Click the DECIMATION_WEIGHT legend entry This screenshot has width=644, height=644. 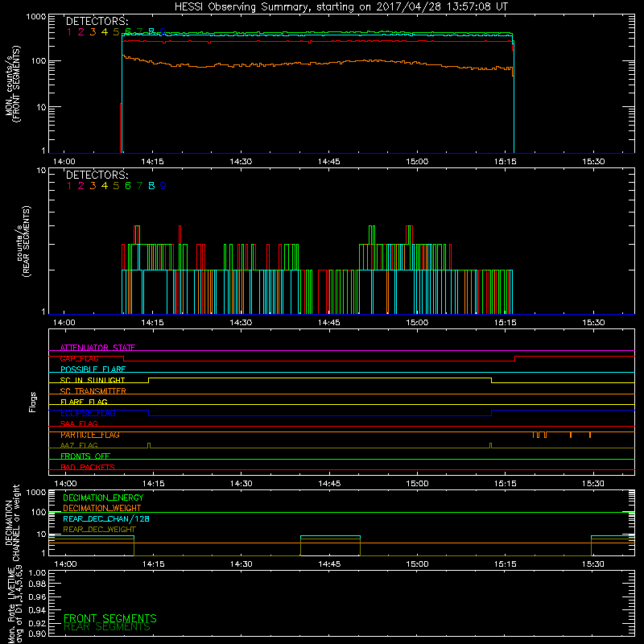point(102,508)
